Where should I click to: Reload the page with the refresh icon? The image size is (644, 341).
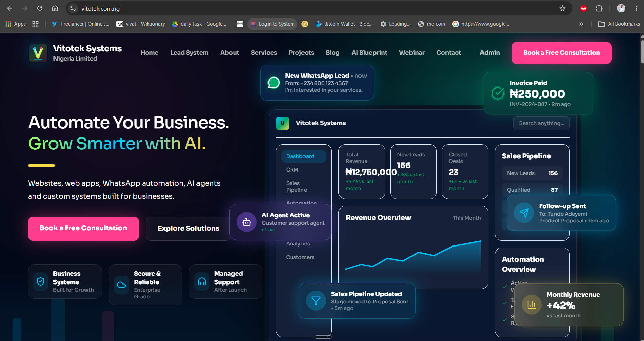pyautogui.click(x=40, y=8)
